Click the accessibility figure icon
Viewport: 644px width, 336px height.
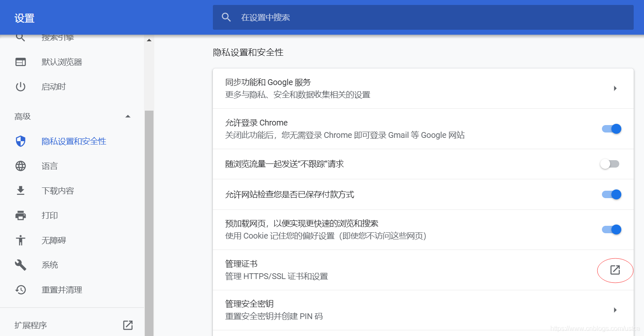click(x=21, y=240)
